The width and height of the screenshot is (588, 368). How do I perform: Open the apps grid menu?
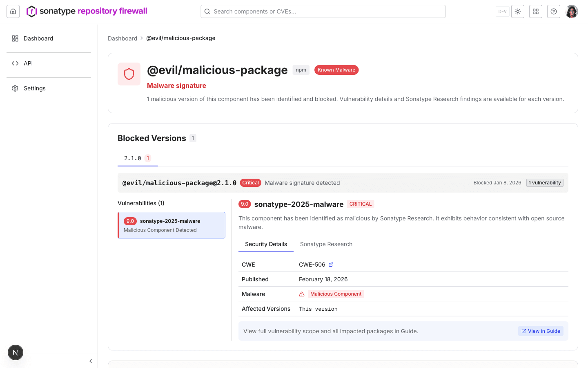536,11
